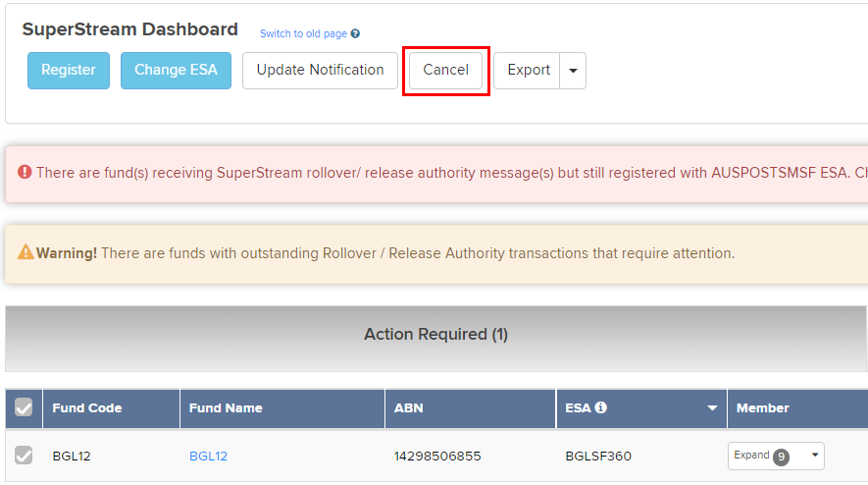This screenshot has width=868, height=485.
Task: Uncheck the BGL12 row checkbox
Action: pos(24,456)
